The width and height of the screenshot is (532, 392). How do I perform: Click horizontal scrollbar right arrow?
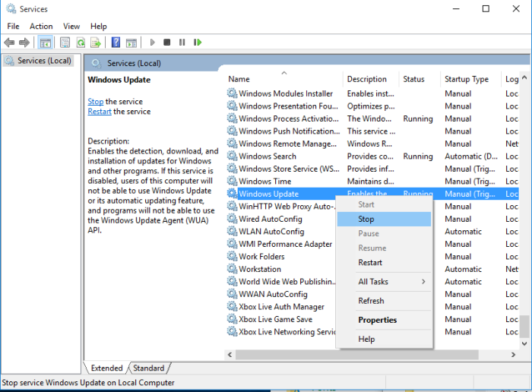pos(513,355)
